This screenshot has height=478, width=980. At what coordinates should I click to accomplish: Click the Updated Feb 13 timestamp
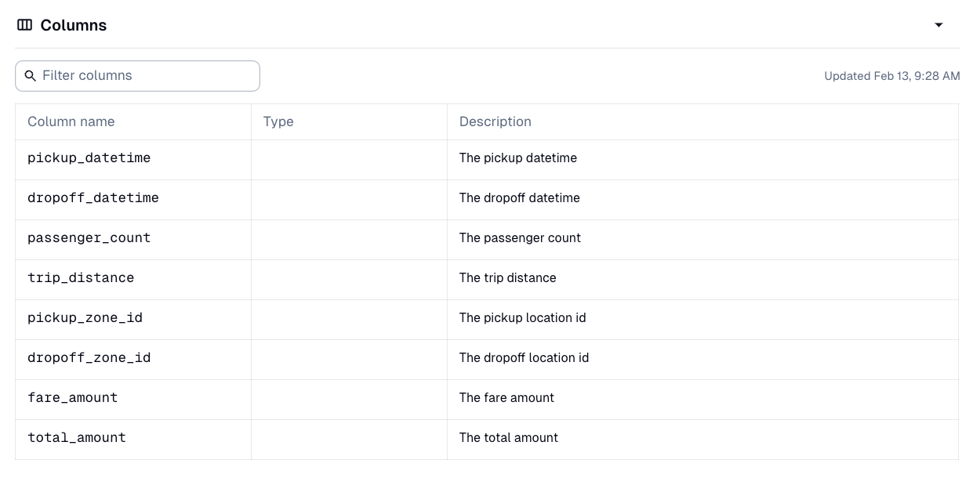coord(891,76)
